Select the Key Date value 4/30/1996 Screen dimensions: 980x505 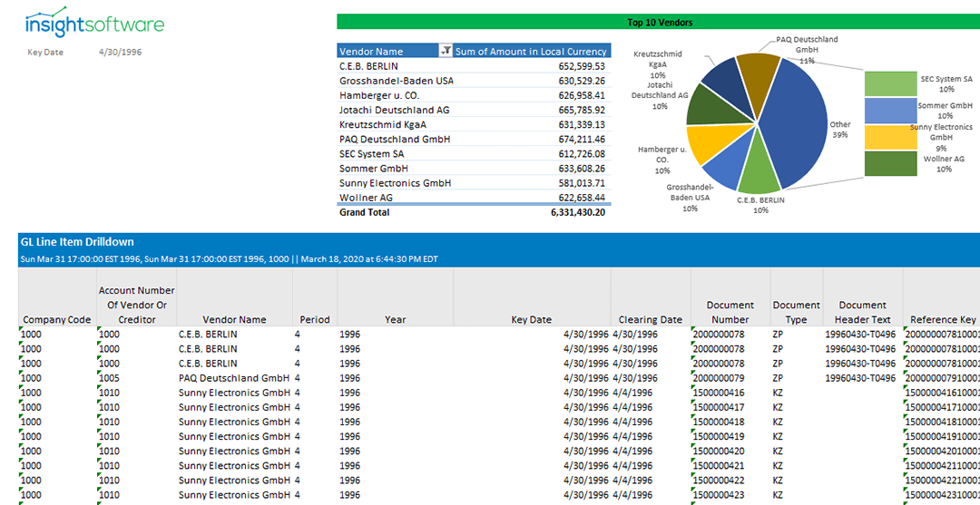tap(120, 53)
